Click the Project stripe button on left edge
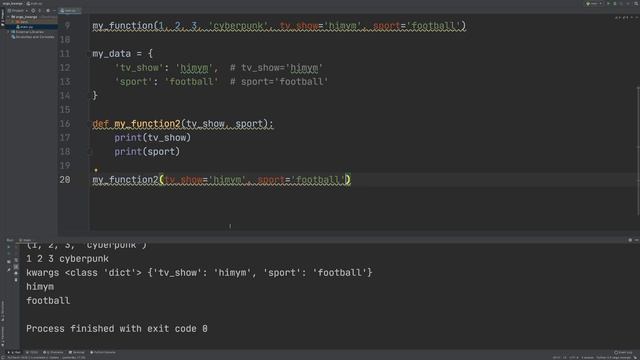This screenshot has width=640, height=360. [2, 17]
